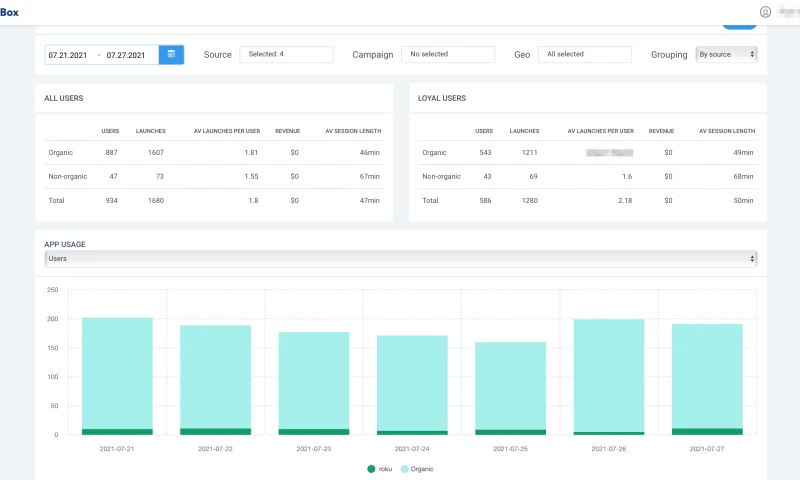The height and width of the screenshot is (480, 800).
Task: Expand the Geo filter dropdown
Action: tap(584, 54)
